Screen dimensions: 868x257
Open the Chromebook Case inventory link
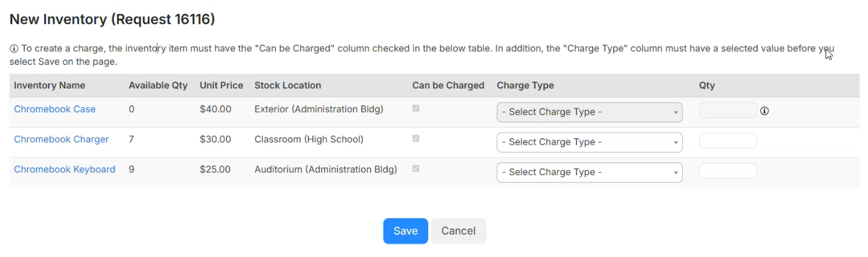pos(55,110)
